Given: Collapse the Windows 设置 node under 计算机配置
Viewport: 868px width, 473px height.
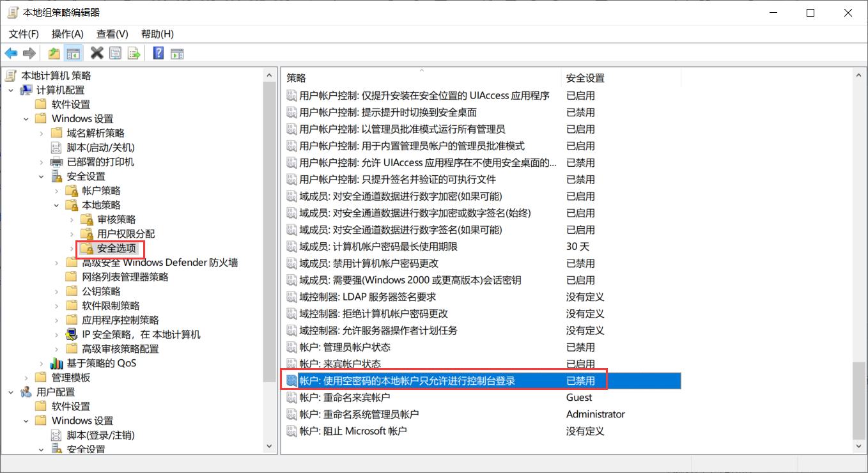Looking at the screenshot, I should coord(26,119).
